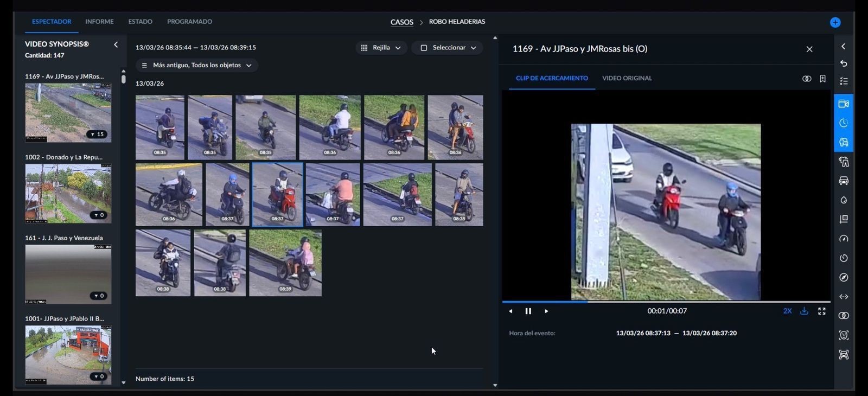The height and width of the screenshot is (396, 868).
Task: Open the camera source filter in right sidebar
Action: 844,104
